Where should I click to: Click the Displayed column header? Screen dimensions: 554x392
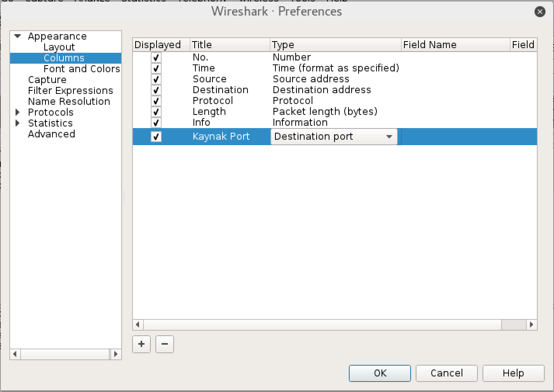click(x=161, y=45)
